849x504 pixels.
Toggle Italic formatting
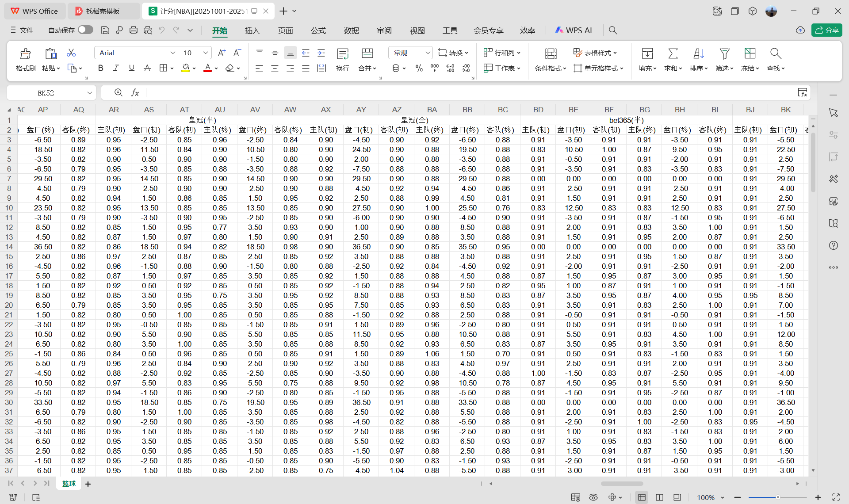[116, 68]
